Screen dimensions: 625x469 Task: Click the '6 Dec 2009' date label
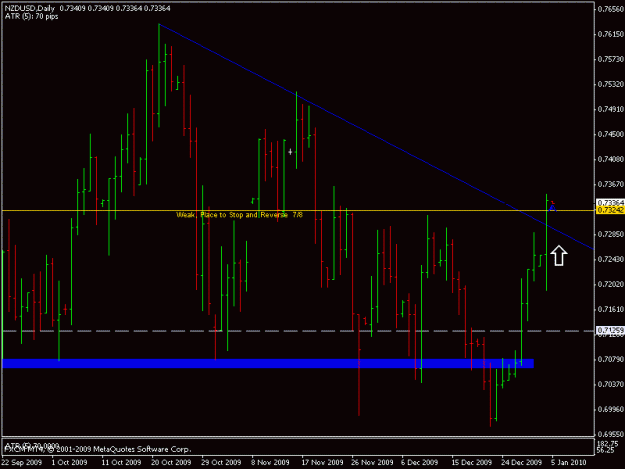click(419, 462)
